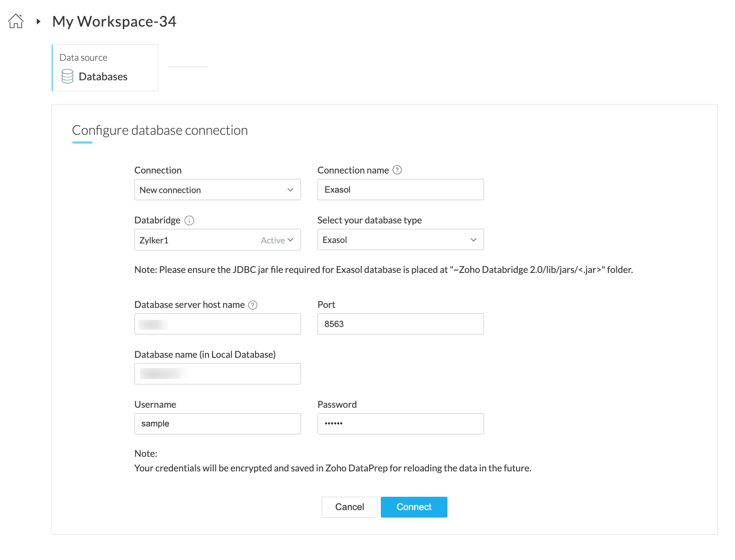Image resolution: width=735 pixels, height=560 pixels.
Task: Click the home icon in breadcrumb
Action: pyautogui.click(x=16, y=21)
